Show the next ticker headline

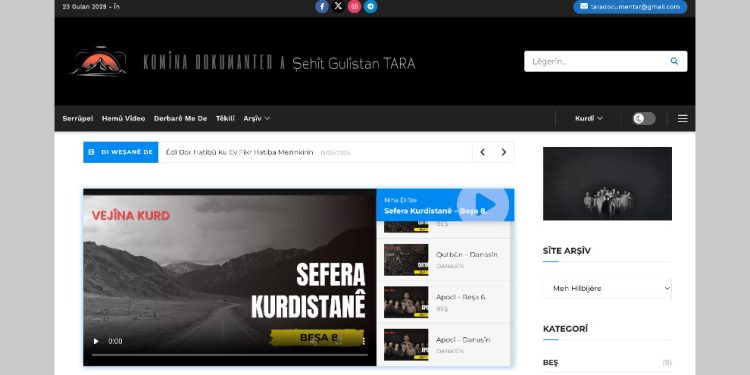(504, 152)
